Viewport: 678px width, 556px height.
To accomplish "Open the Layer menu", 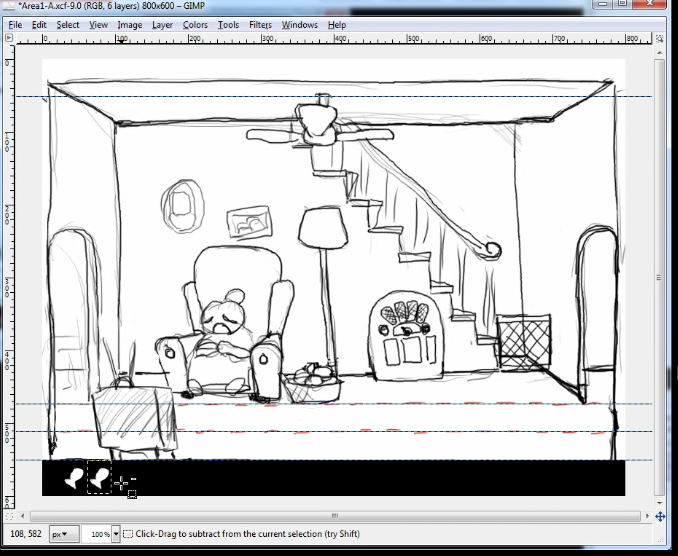I will click(x=162, y=25).
